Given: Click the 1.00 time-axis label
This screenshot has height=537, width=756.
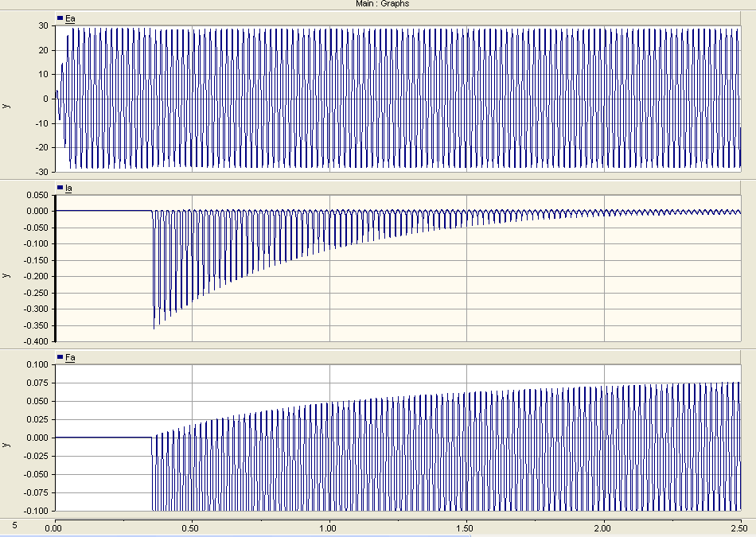Looking at the screenshot, I should (x=328, y=528).
